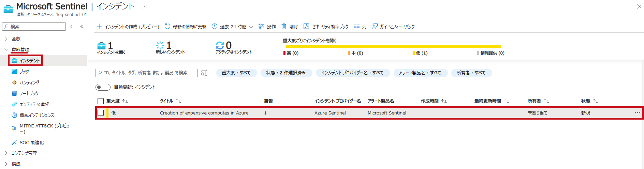Open incident Creation of expensive computes in Azure

(x=204, y=113)
